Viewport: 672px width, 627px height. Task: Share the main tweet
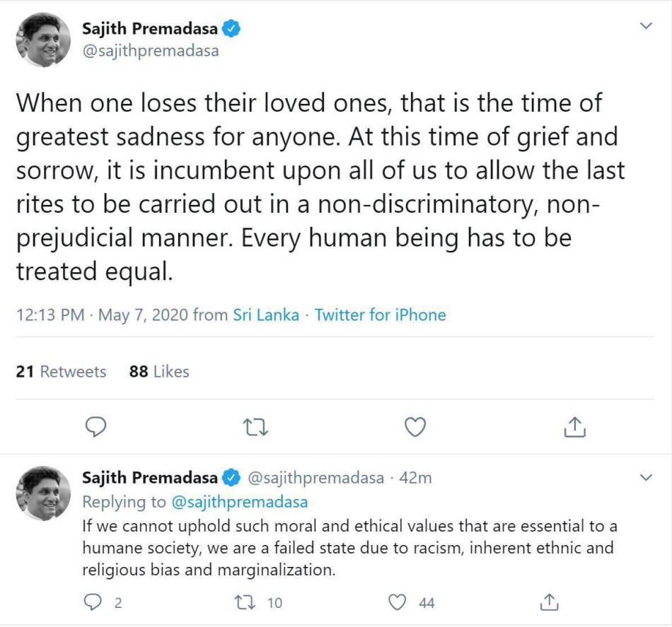pos(575,427)
